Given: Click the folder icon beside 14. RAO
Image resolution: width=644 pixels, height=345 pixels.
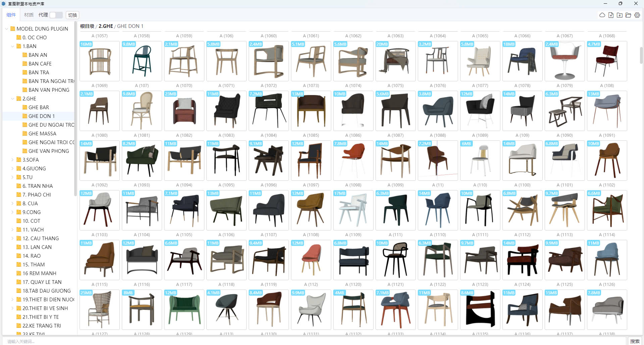Looking at the screenshot, I should click(x=19, y=256).
